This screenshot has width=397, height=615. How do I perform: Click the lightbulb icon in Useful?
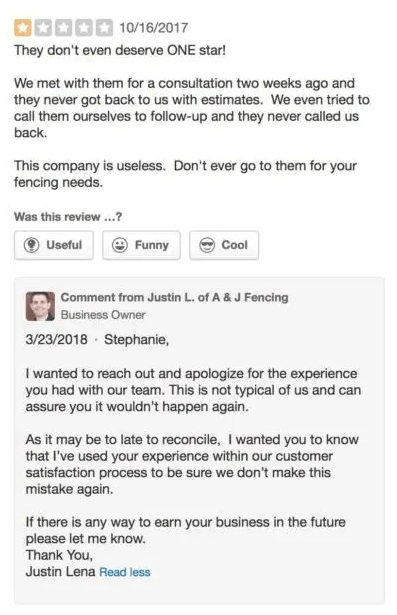(31, 245)
